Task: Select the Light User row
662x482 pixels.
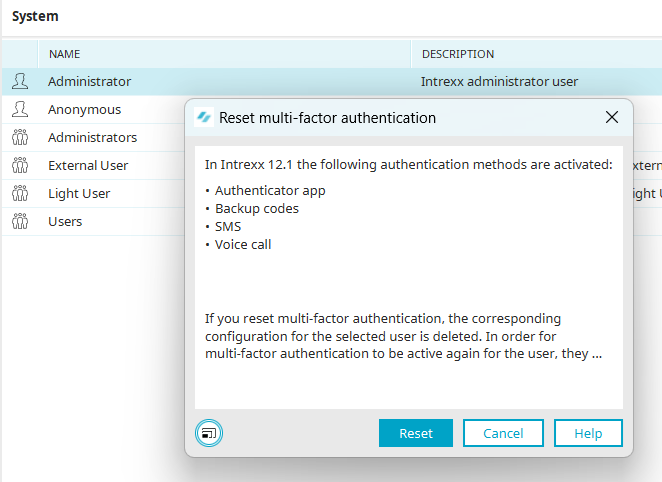Action: [x=94, y=193]
